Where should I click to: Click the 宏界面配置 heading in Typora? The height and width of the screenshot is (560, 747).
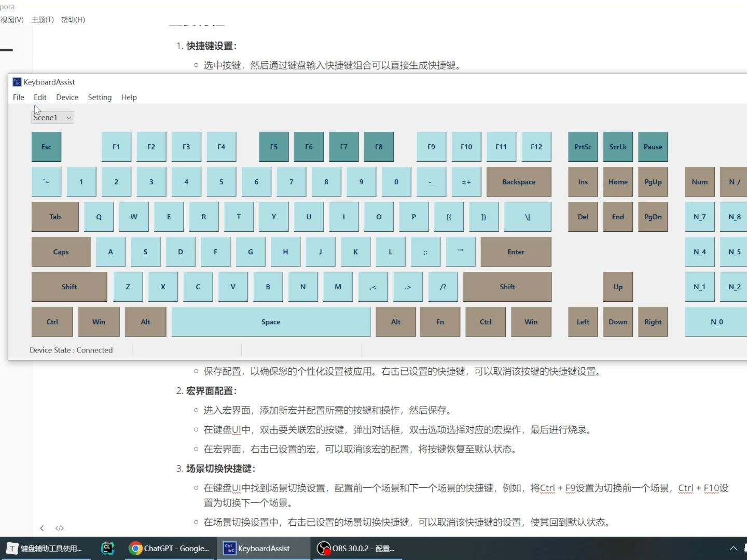(x=211, y=391)
